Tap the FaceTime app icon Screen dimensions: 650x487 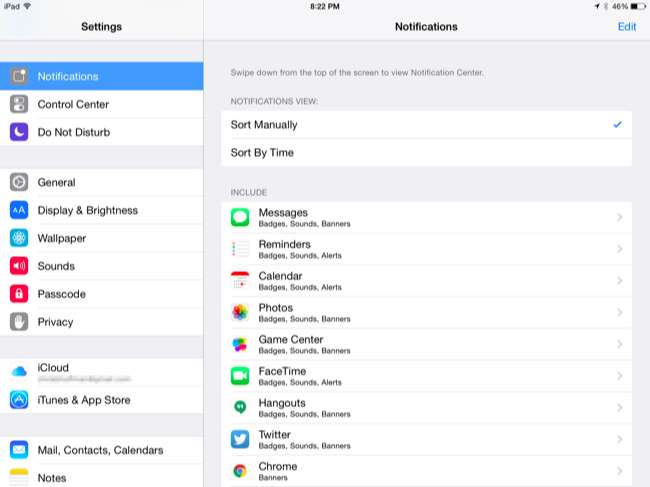tap(240, 376)
